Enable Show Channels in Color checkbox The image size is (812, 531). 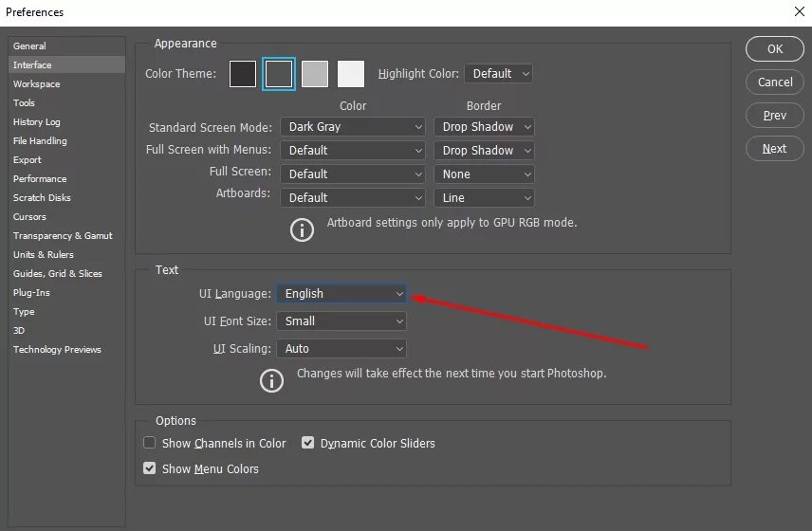pos(149,443)
